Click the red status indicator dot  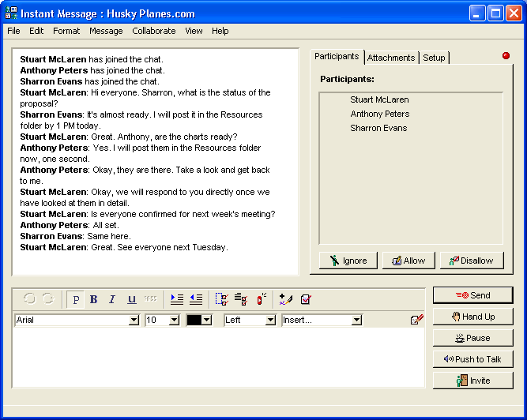[506, 56]
